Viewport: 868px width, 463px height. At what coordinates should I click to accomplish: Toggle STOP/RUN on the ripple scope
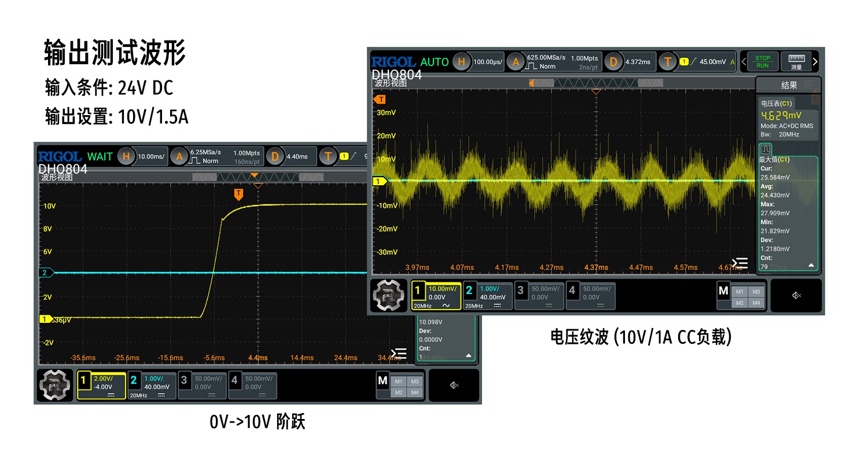763,61
